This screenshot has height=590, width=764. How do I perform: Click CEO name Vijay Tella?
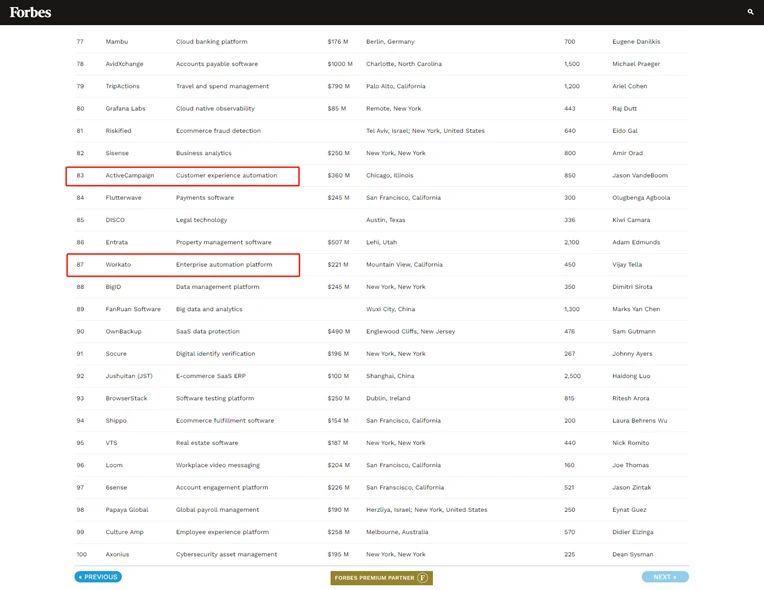coord(627,265)
